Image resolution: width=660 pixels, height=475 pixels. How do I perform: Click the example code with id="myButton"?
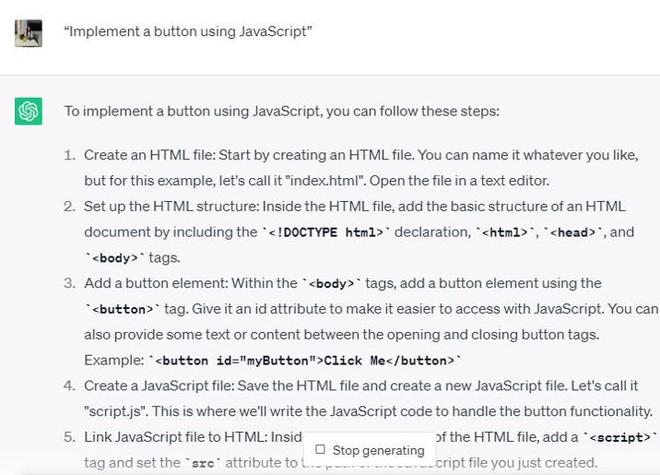coord(304,360)
